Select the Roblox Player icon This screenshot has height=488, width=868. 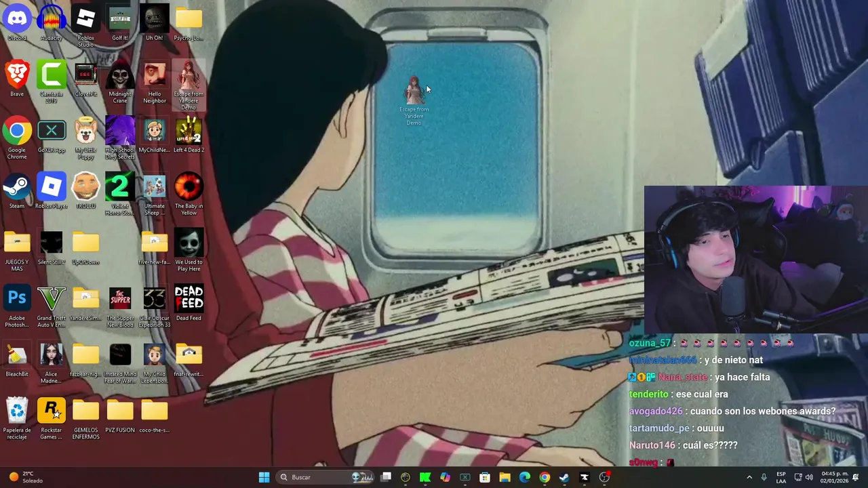[52, 192]
